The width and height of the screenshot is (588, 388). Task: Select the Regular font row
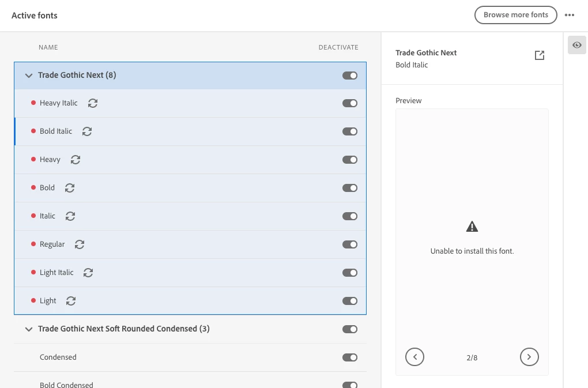(190, 244)
